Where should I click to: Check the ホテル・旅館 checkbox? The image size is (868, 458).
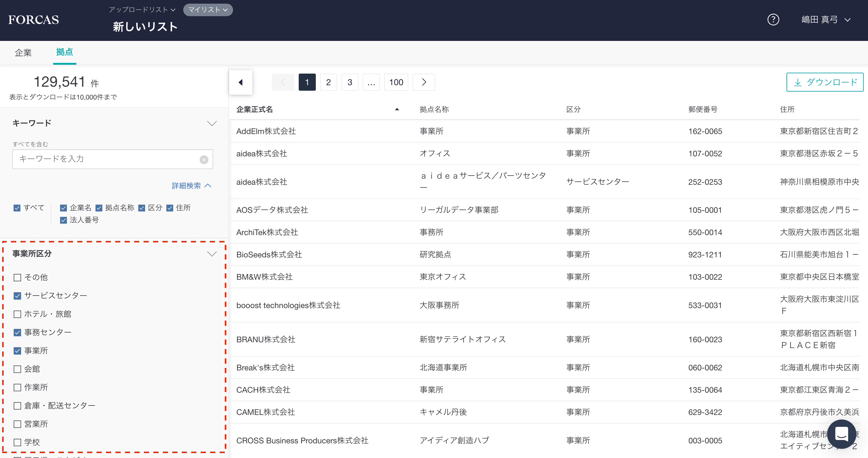[17, 314]
